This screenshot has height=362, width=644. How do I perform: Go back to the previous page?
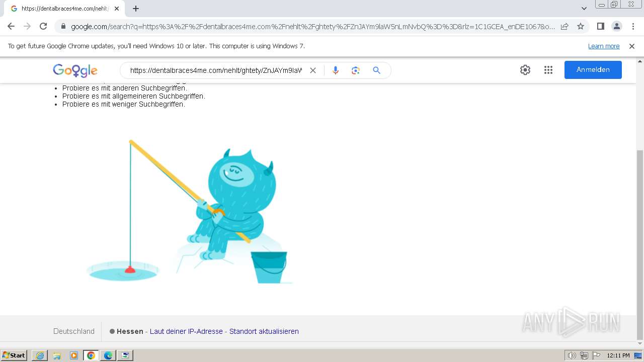11,26
